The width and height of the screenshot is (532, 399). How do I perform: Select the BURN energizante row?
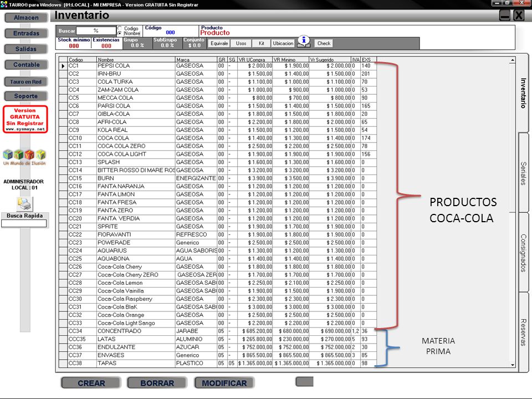217,178
